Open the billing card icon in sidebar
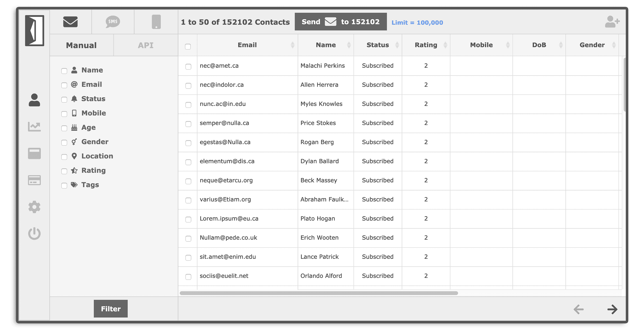The width and height of the screenshot is (644, 330). (34, 180)
